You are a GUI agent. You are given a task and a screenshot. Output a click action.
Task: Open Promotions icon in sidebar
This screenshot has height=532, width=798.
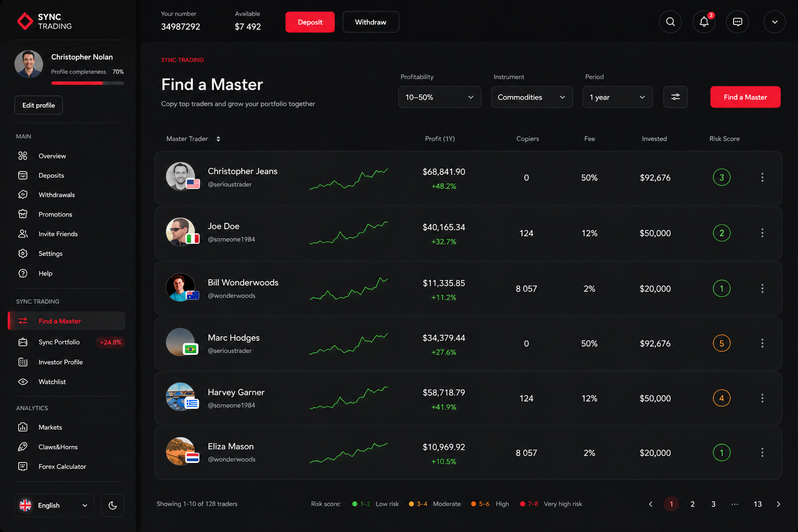[23, 214]
